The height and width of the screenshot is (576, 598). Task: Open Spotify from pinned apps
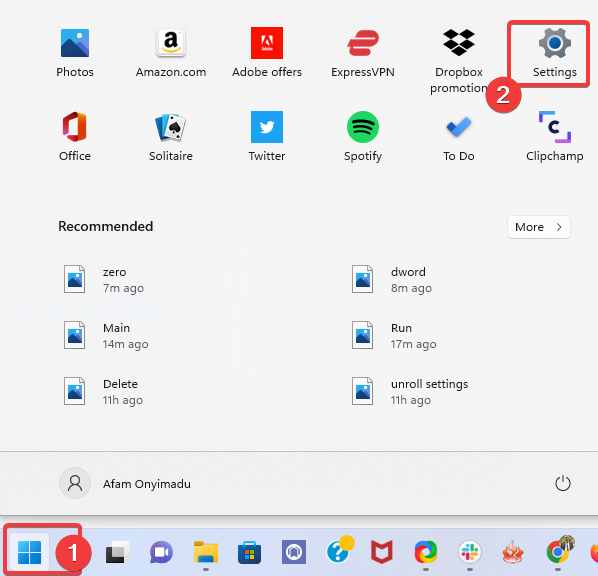(x=363, y=137)
